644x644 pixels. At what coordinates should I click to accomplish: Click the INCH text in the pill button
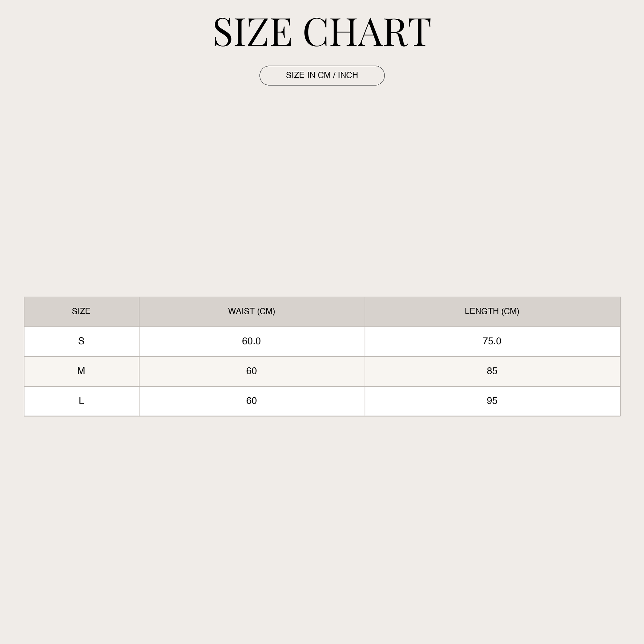pos(348,75)
